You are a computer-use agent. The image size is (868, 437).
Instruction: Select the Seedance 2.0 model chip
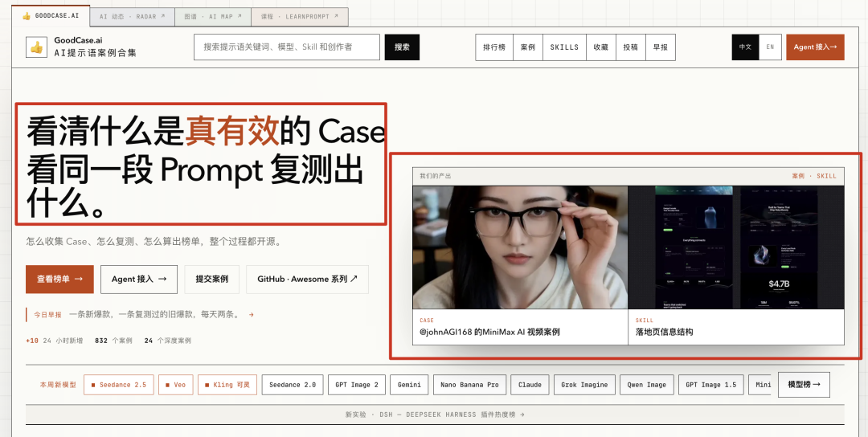[x=293, y=385]
